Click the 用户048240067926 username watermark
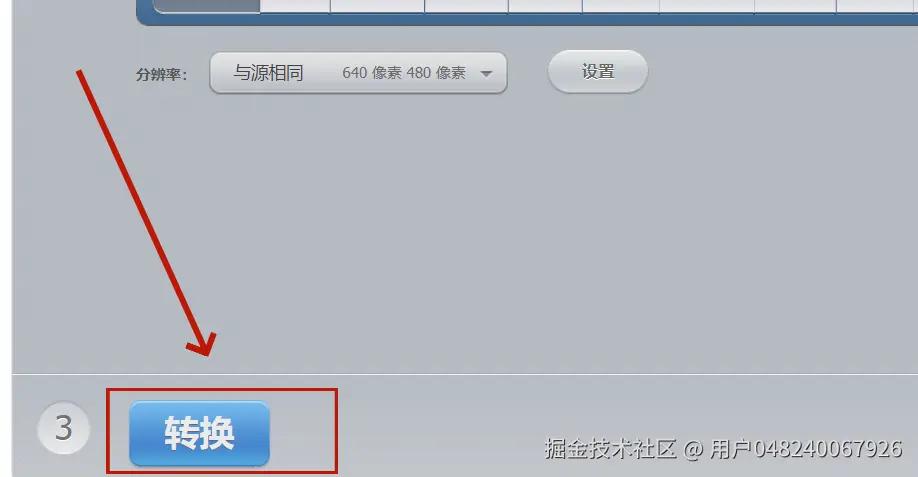 (x=806, y=449)
